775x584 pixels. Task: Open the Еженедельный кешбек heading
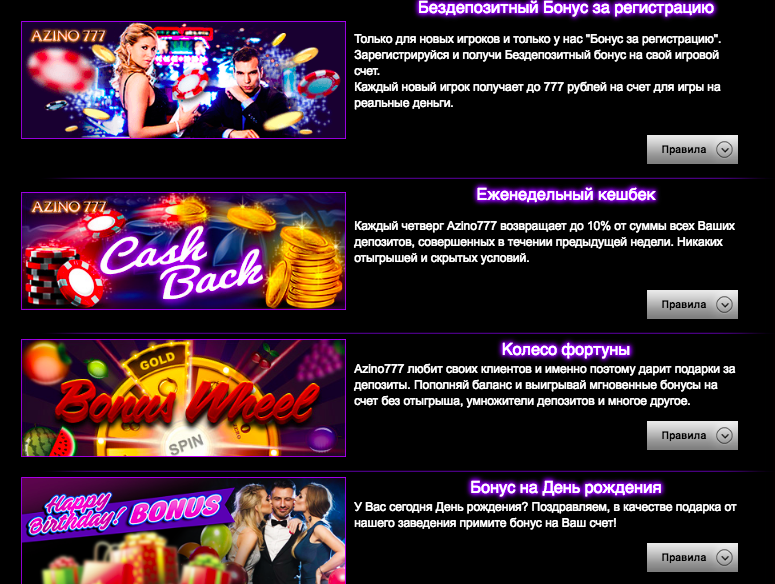click(566, 194)
